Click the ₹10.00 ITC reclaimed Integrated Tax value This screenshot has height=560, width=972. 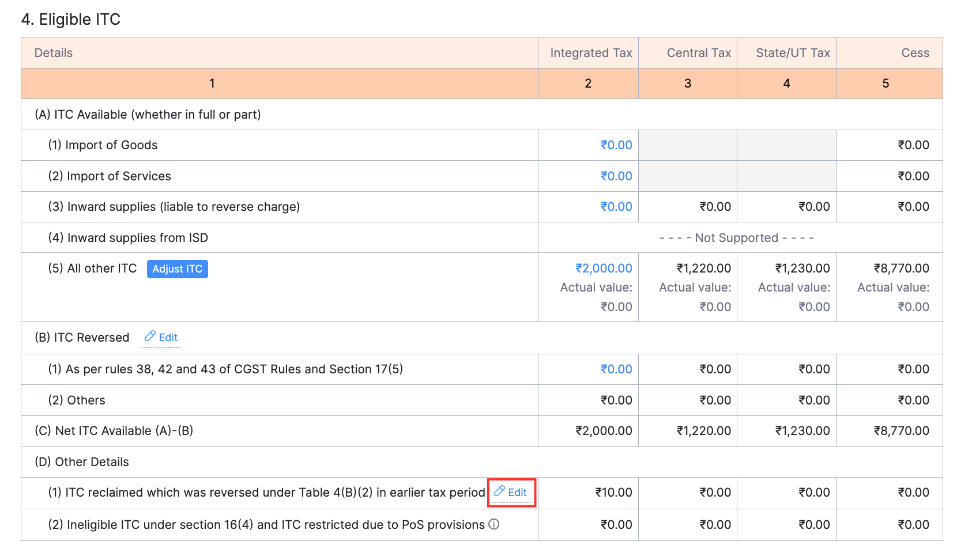tap(613, 493)
